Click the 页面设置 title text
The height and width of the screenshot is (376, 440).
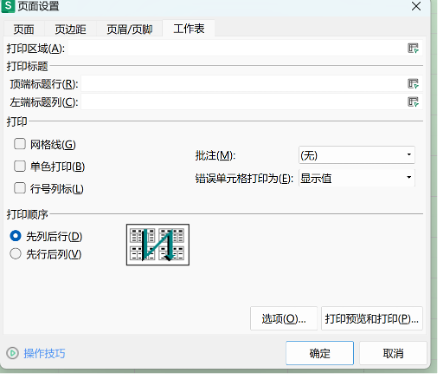click(38, 6)
